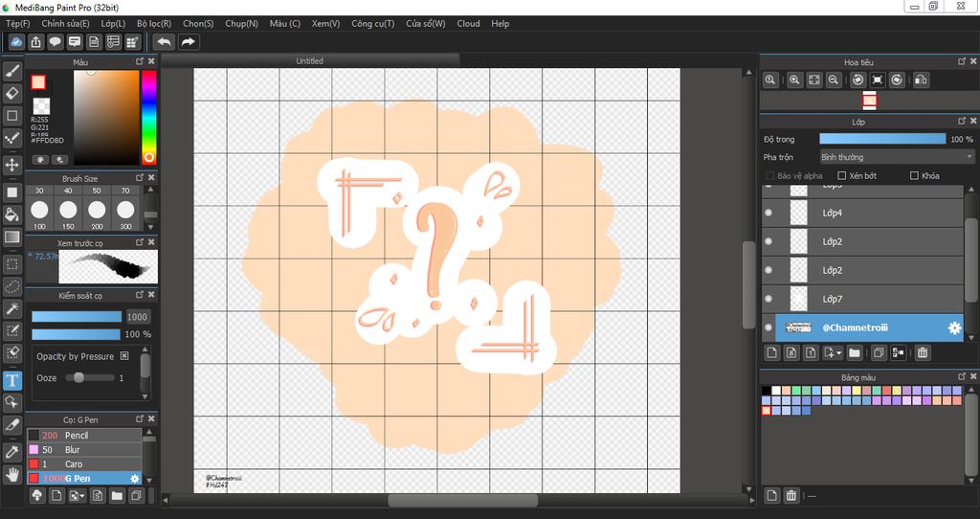Open settings gear of @Chamnetroiii layer
980x519 pixels.
coord(954,327)
